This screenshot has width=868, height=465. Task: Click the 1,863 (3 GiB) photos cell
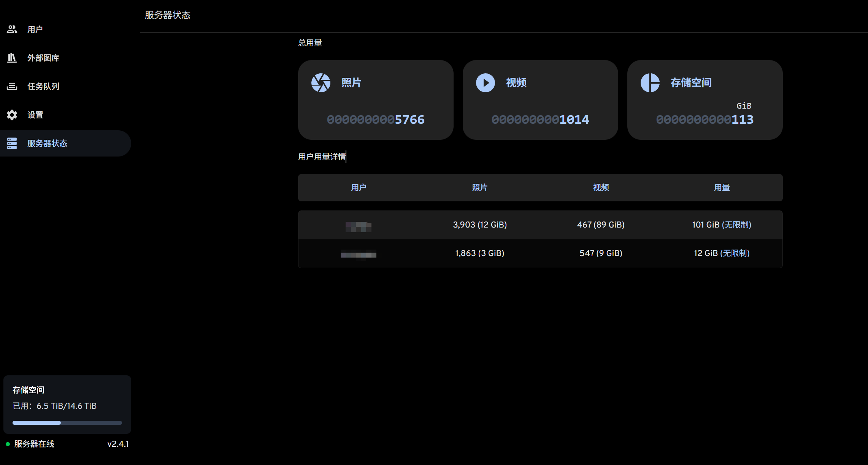[479, 253]
